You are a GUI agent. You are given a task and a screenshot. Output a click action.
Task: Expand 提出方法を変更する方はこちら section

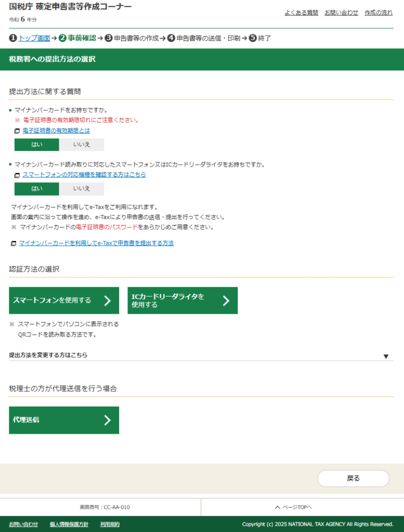48,355
